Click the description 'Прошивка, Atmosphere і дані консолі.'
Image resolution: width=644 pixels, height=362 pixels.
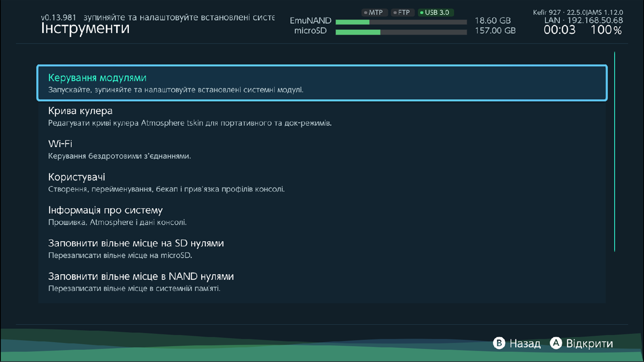coord(117,222)
